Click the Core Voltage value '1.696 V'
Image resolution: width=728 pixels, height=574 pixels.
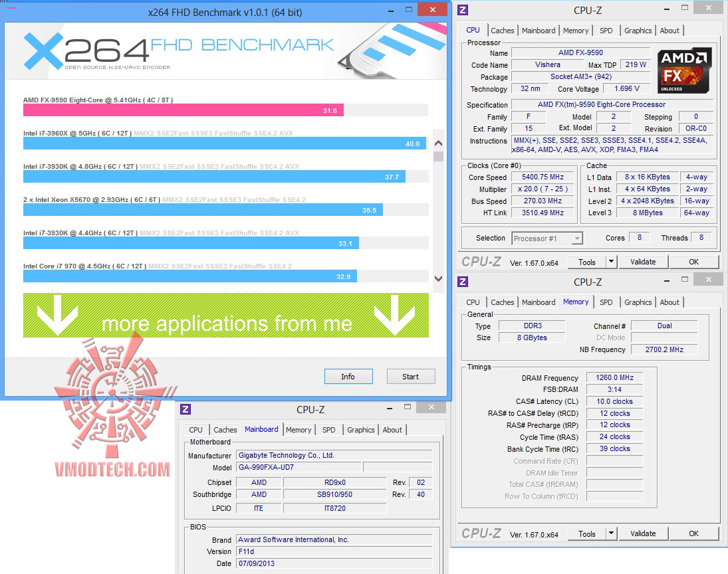[626, 88]
